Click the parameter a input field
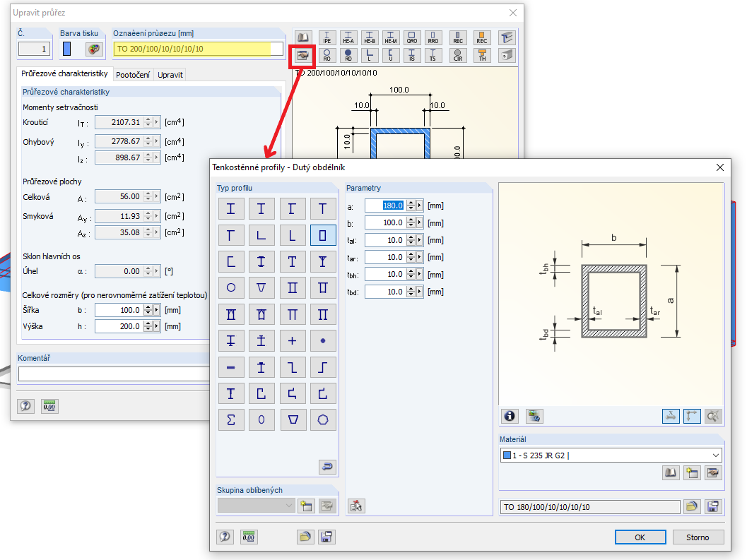Screen dimensions: 747x560 [x=385, y=205]
